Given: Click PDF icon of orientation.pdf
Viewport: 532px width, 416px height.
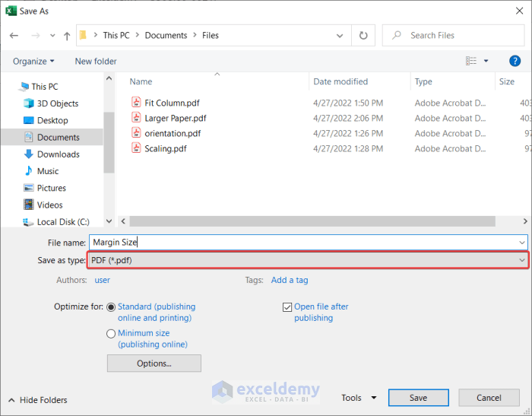Looking at the screenshot, I should coord(136,133).
